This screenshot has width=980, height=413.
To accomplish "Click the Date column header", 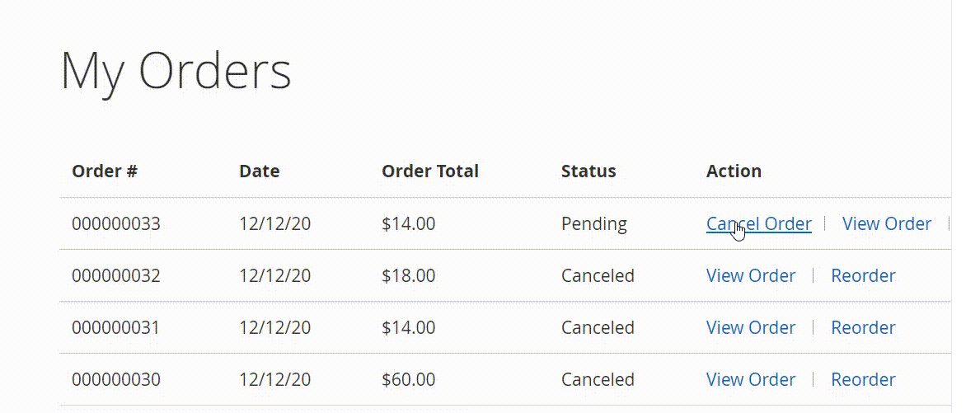I will (x=260, y=171).
